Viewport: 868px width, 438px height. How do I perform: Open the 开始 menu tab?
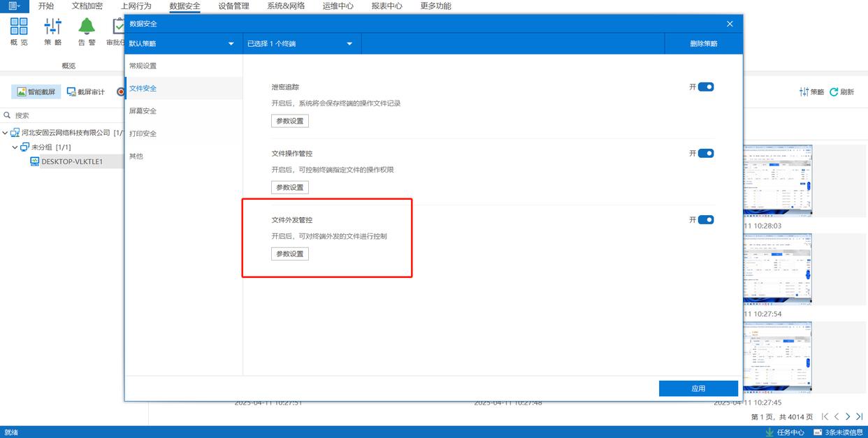coord(46,6)
